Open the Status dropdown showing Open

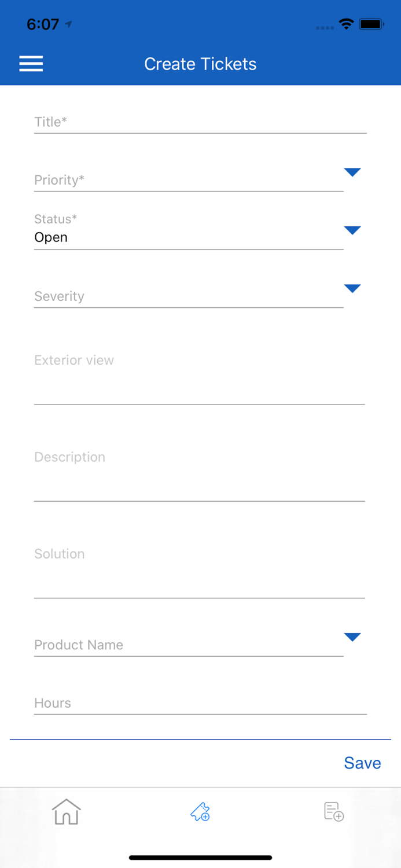tap(352, 230)
